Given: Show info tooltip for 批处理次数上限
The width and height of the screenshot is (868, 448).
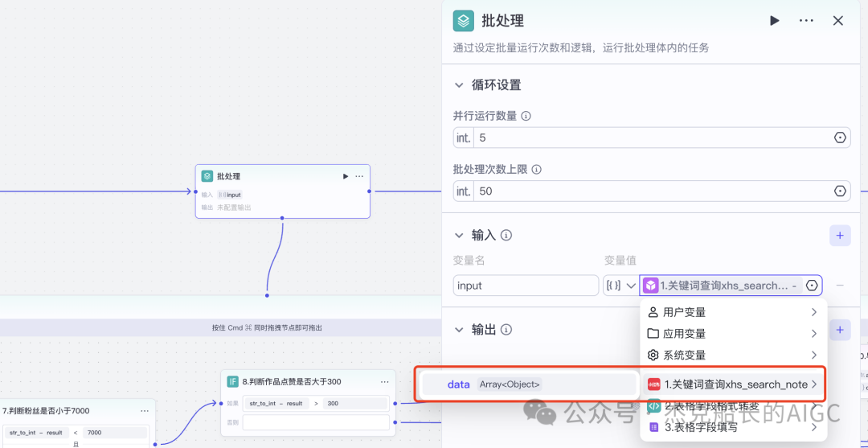Looking at the screenshot, I should pyautogui.click(x=536, y=170).
